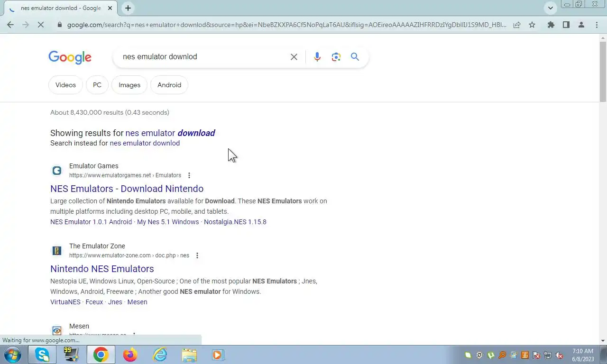Filter results by PC

(x=97, y=85)
